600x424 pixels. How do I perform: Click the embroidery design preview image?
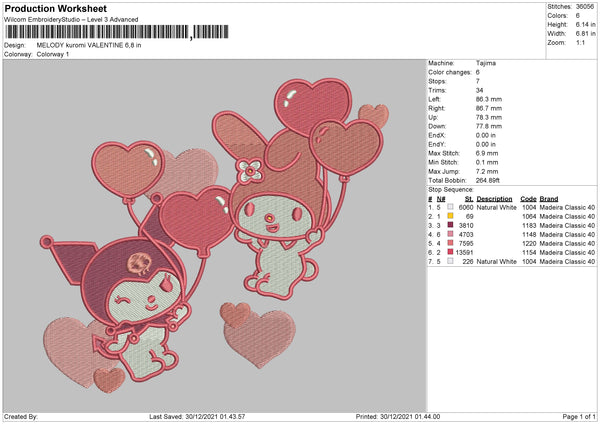pos(215,236)
